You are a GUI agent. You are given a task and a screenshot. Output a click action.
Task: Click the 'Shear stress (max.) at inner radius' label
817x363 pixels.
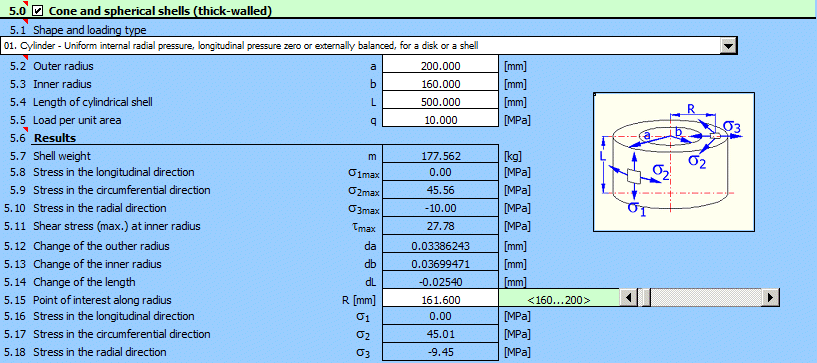(x=117, y=227)
